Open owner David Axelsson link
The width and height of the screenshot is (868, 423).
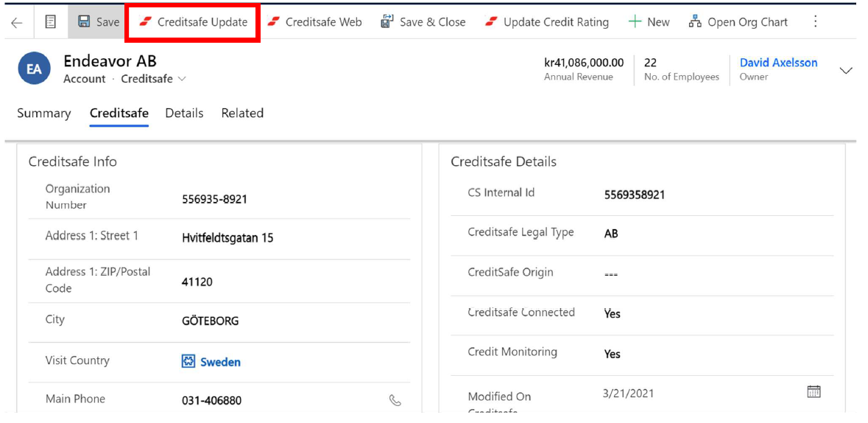pos(778,63)
